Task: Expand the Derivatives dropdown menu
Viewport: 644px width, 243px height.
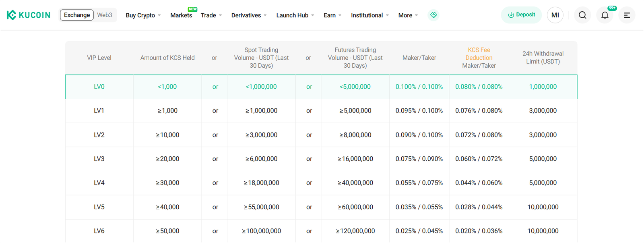Action: coord(249,15)
